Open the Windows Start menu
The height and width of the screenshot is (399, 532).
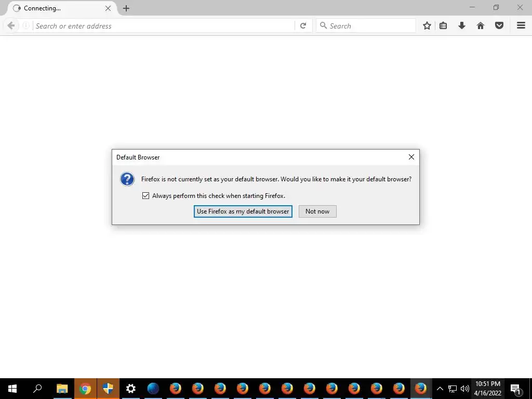(12, 389)
